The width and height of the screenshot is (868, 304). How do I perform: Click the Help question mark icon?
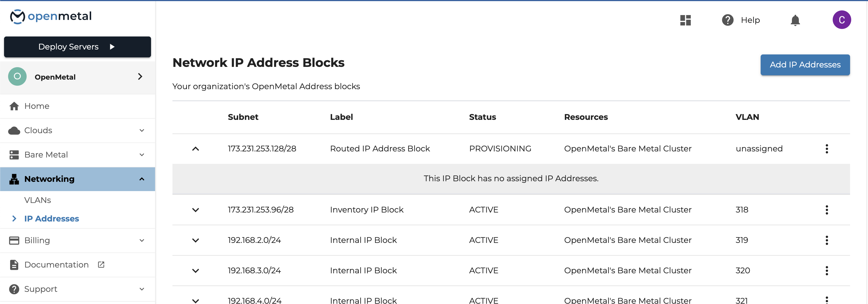[727, 20]
